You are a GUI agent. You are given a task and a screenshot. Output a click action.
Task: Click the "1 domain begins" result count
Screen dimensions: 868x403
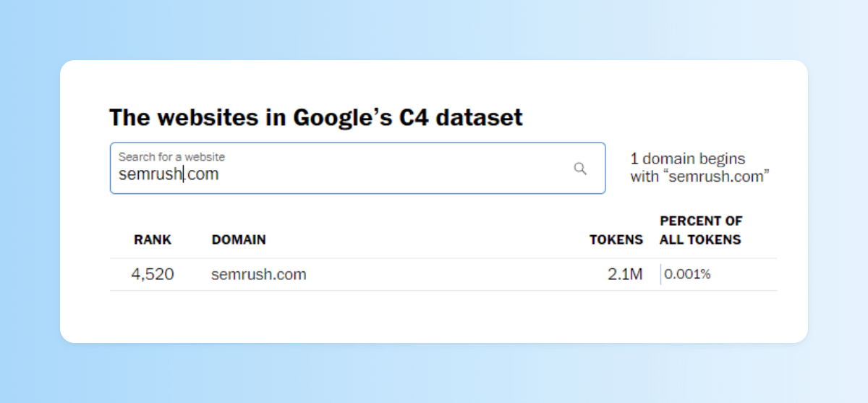[x=687, y=158]
